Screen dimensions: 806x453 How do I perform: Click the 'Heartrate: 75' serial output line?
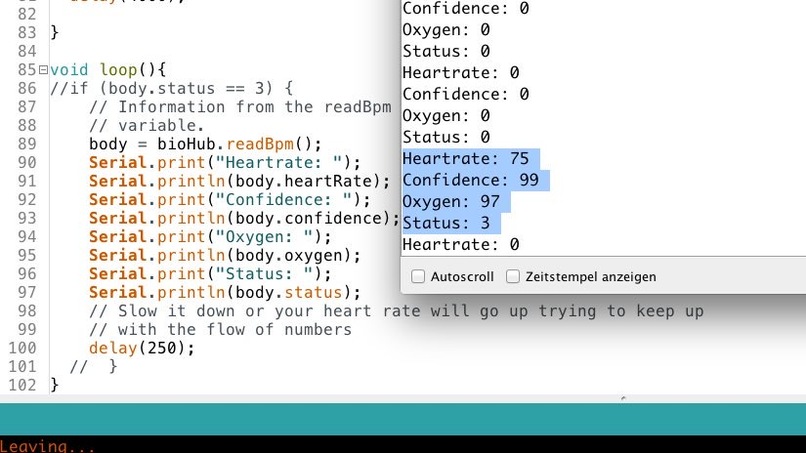click(466, 158)
